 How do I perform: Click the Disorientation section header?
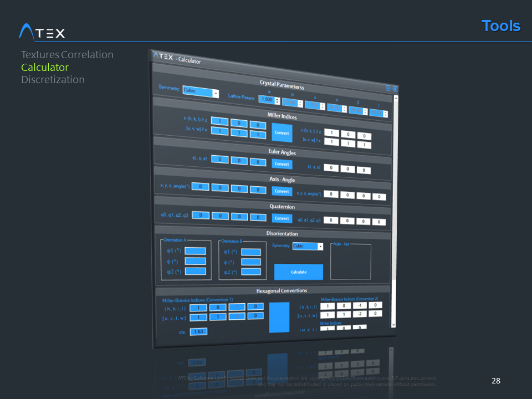coord(282,233)
